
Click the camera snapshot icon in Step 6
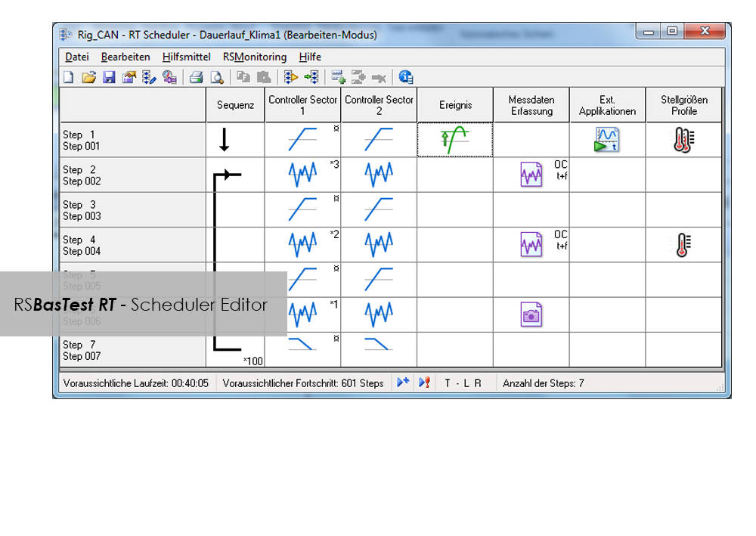tap(531, 314)
